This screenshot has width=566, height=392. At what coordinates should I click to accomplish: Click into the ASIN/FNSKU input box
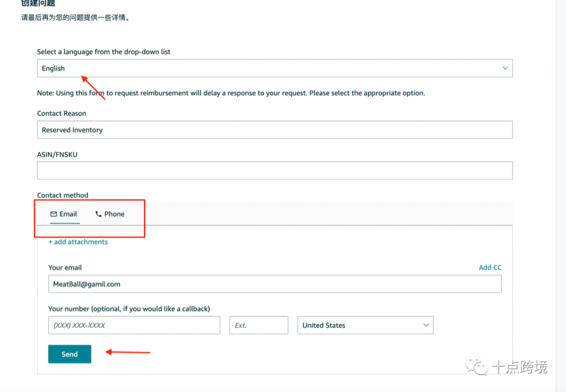coord(275,170)
